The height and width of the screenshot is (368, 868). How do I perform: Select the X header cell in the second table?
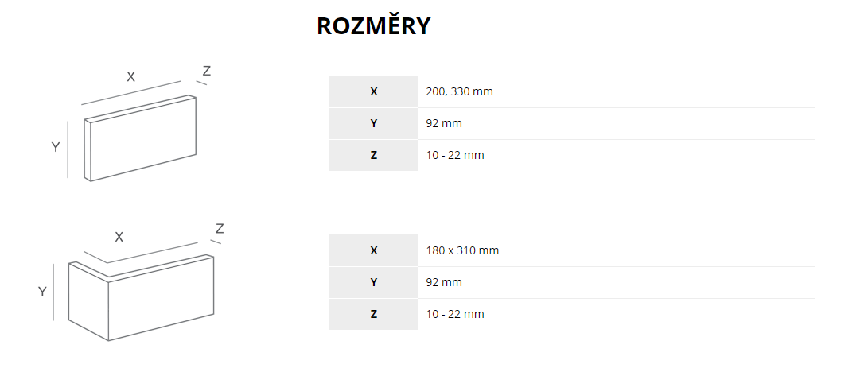point(374,250)
